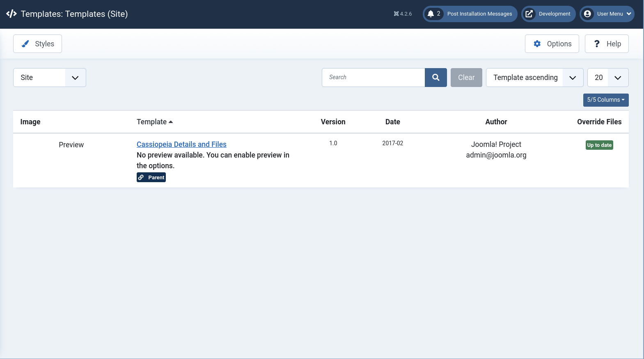The width and height of the screenshot is (644, 359).
Task: Open the User Menu
Action: [610, 14]
